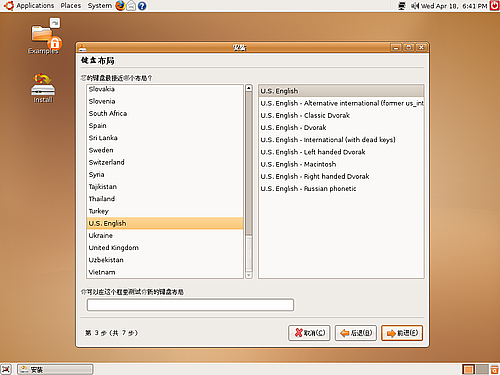Select Alternative international variant
The height and width of the screenshot is (375, 500).
(x=341, y=103)
